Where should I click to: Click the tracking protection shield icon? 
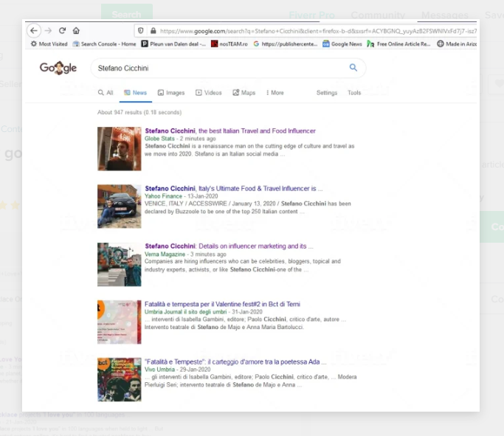139,31
